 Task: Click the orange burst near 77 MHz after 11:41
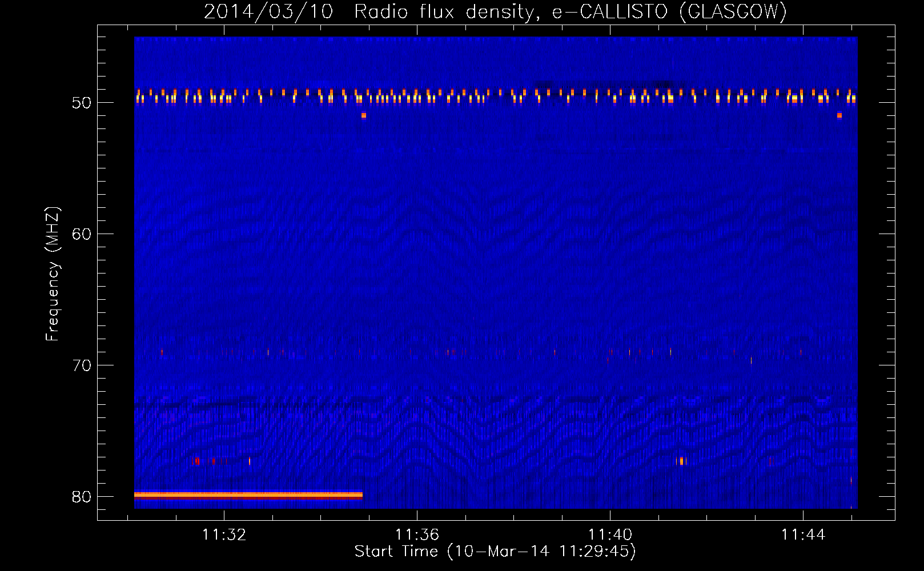tap(681, 461)
